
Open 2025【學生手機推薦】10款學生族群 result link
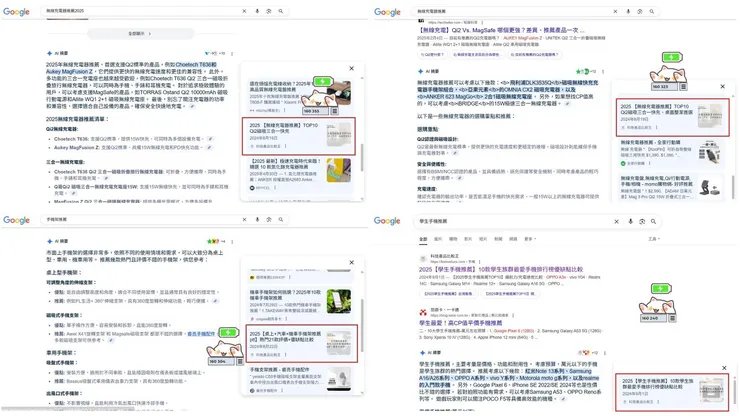tap(501, 269)
